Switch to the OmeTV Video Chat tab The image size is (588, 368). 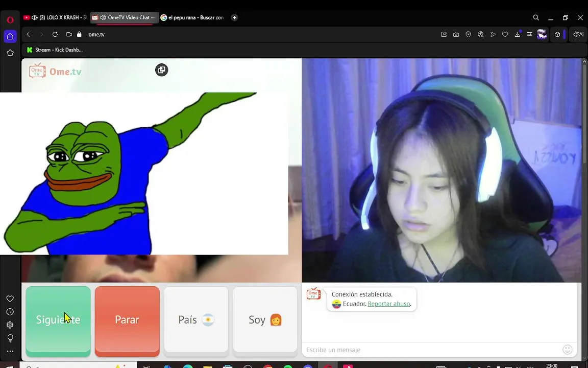point(124,18)
